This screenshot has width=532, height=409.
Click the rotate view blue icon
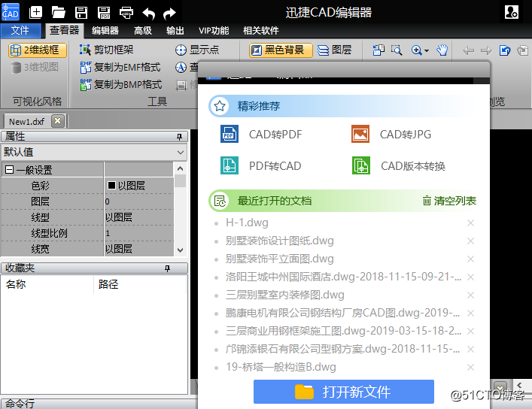[x=505, y=50]
